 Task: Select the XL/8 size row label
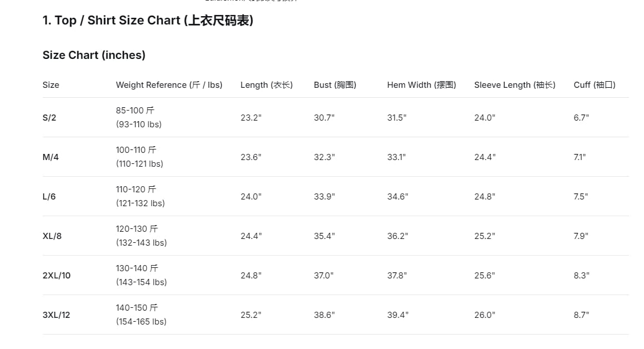pyautogui.click(x=52, y=236)
